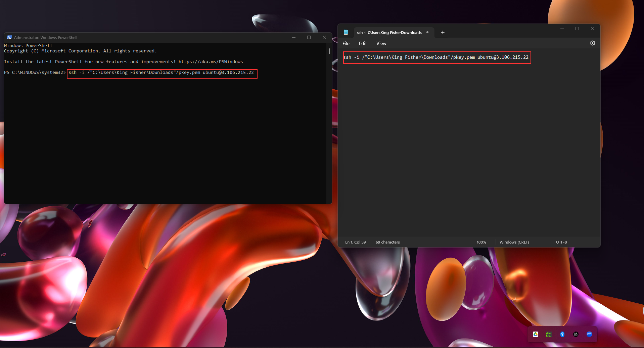Viewport: 644px width, 348px height.
Task: Open the Edit menu in Notepad
Action: pyautogui.click(x=362, y=43)
